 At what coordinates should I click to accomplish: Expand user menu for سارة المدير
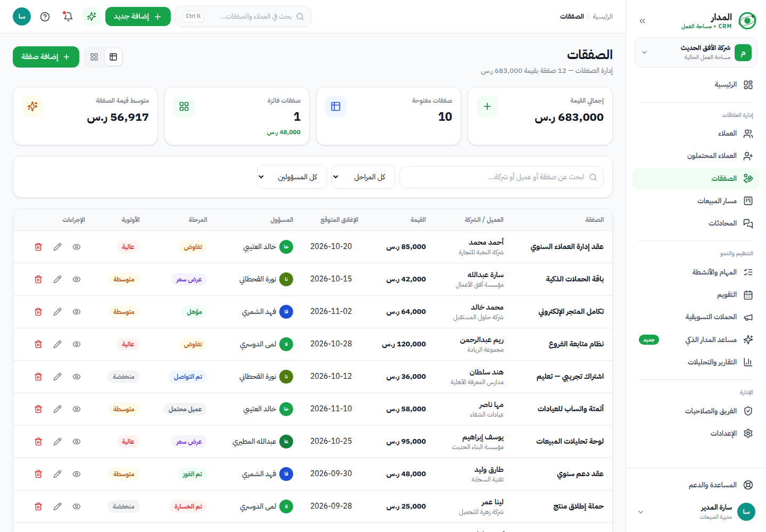coord(696,512)
